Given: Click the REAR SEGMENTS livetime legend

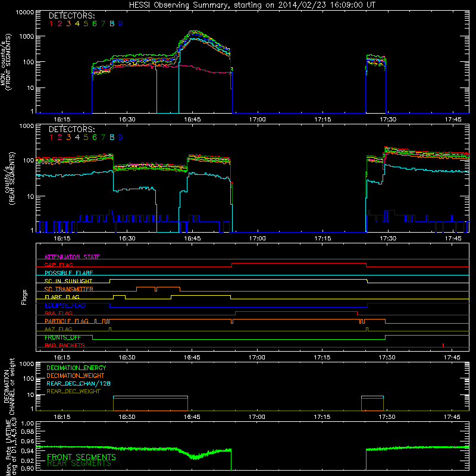Looking at the screenshot, I should [79, 464].
